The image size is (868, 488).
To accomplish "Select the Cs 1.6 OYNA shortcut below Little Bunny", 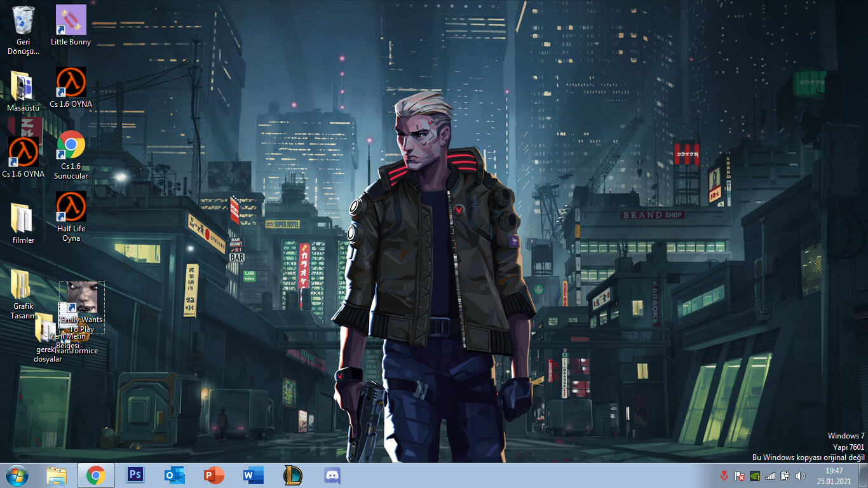I will pos(71,87).
